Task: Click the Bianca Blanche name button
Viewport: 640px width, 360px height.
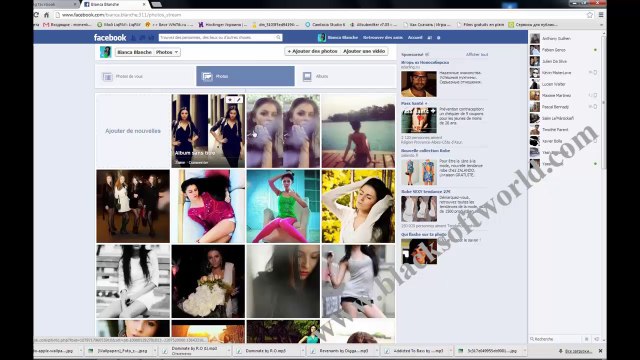Action: 134,52
